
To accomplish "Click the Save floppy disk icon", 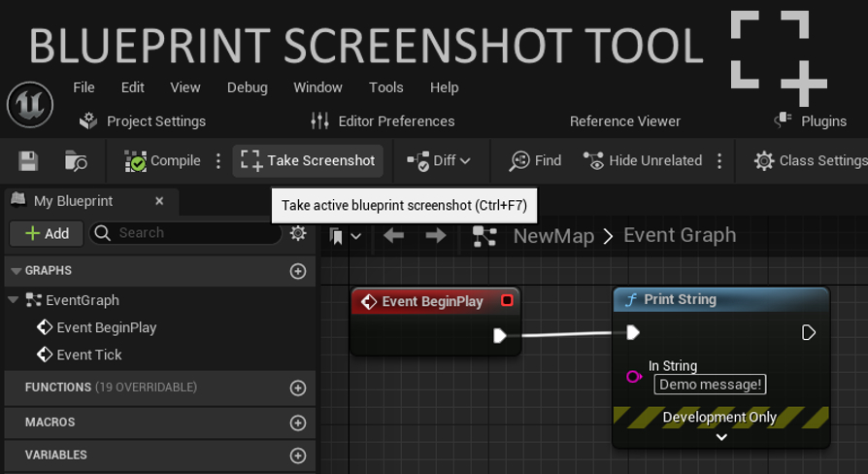I will coord(28,161).
